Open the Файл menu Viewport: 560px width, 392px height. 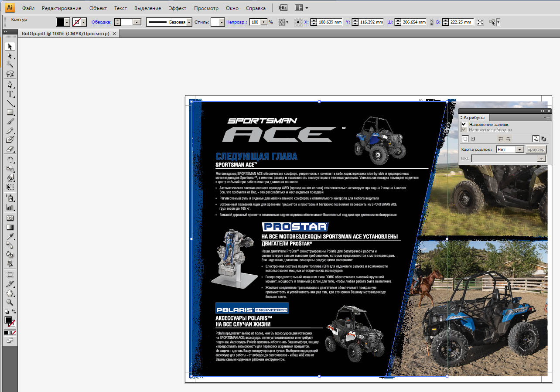click(x=28, y=8)
